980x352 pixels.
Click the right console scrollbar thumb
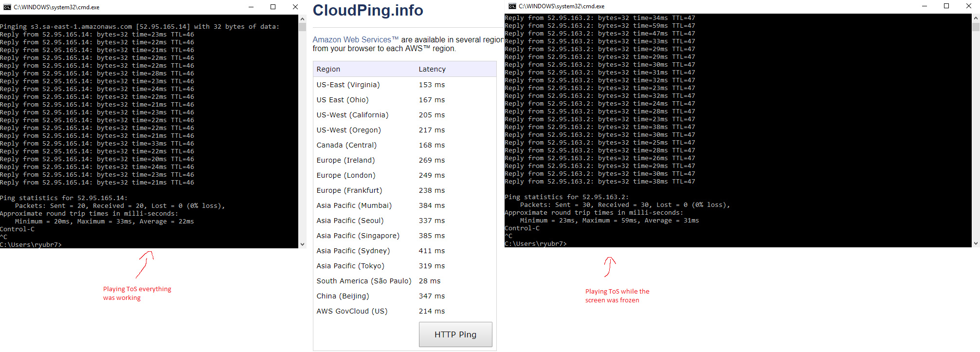976,26
